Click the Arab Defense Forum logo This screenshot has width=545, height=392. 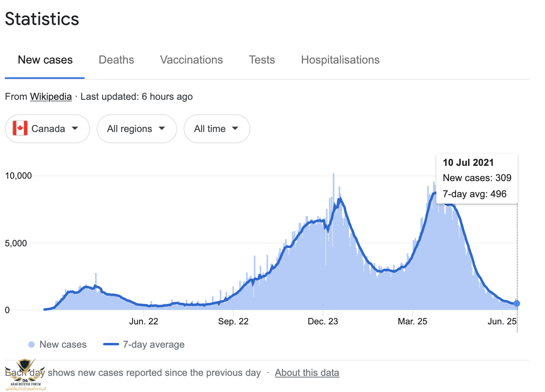click(25, 374)
